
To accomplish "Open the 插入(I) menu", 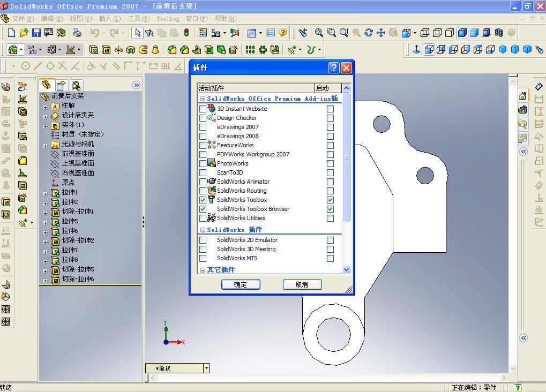I will pos(110,18).
